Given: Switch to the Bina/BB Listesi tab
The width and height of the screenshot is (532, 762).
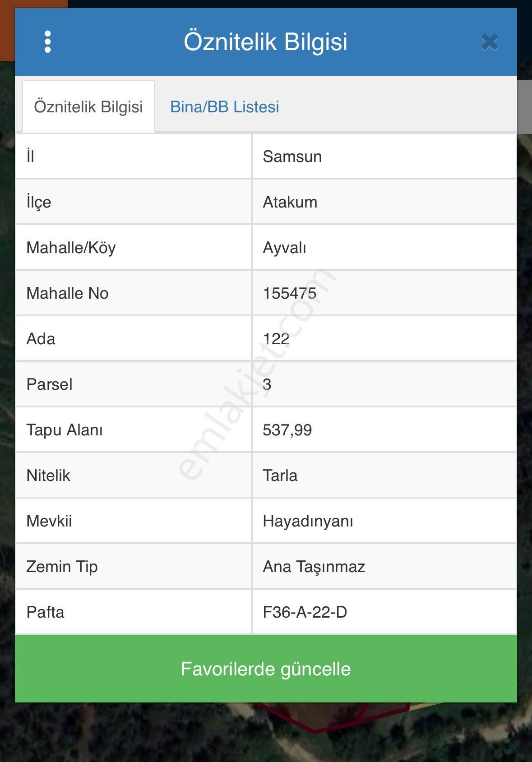Looking at the screenshot, I should 224,107.
